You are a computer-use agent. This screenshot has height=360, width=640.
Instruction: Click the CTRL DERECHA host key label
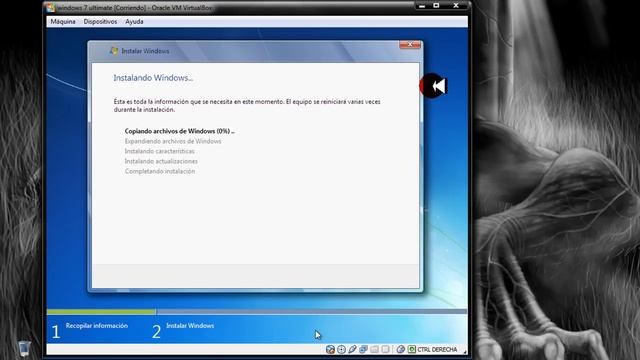click(x=437, y=350)
